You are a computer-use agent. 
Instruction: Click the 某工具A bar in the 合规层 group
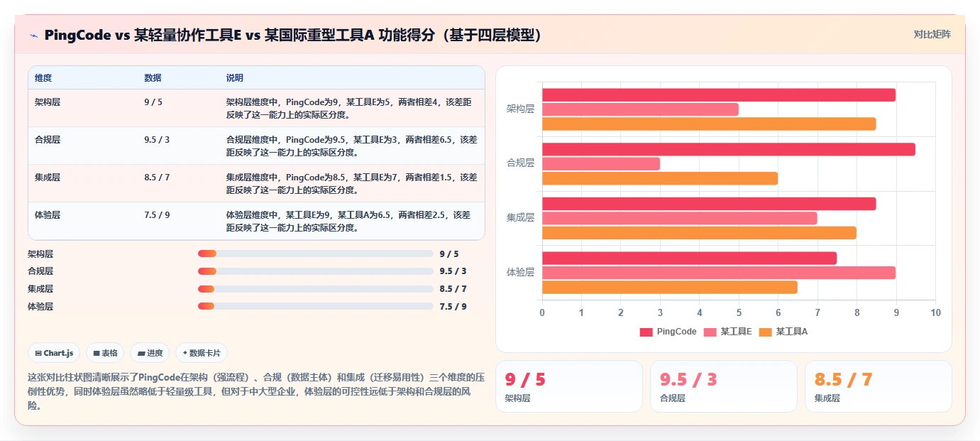click(660, 178)
